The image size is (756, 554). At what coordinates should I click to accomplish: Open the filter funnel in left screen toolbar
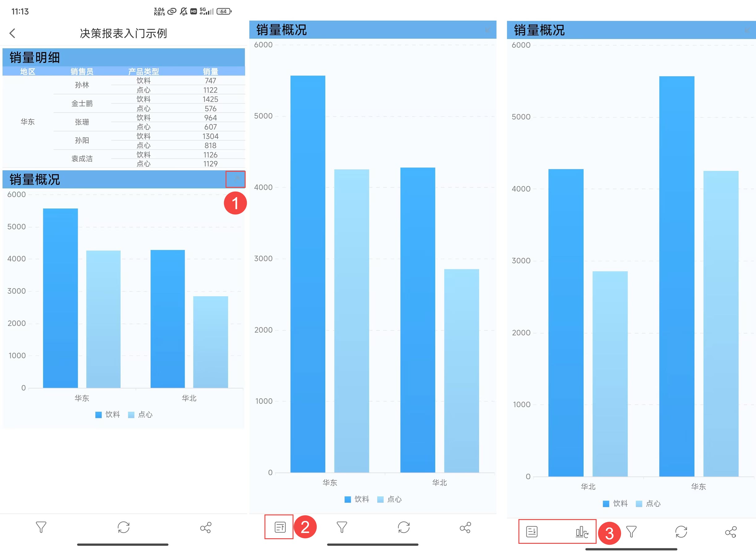point(41,527)
